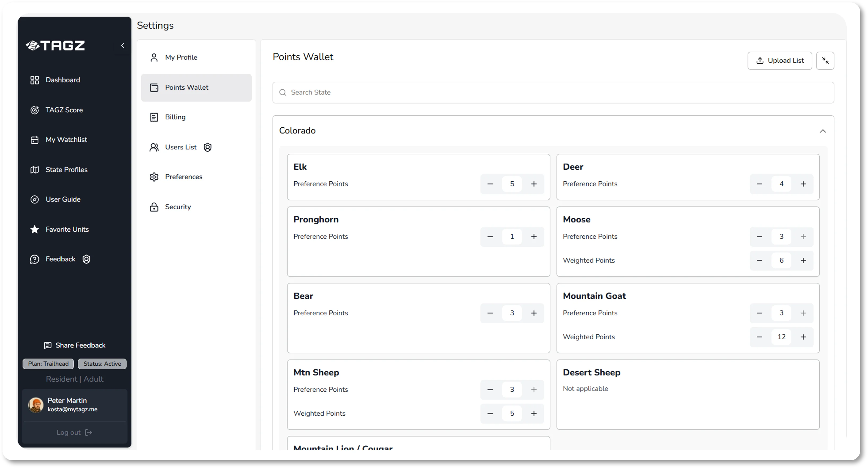View State Profiles
The width and height of the screenshot is (868, 468).
[x=66, y=169]
